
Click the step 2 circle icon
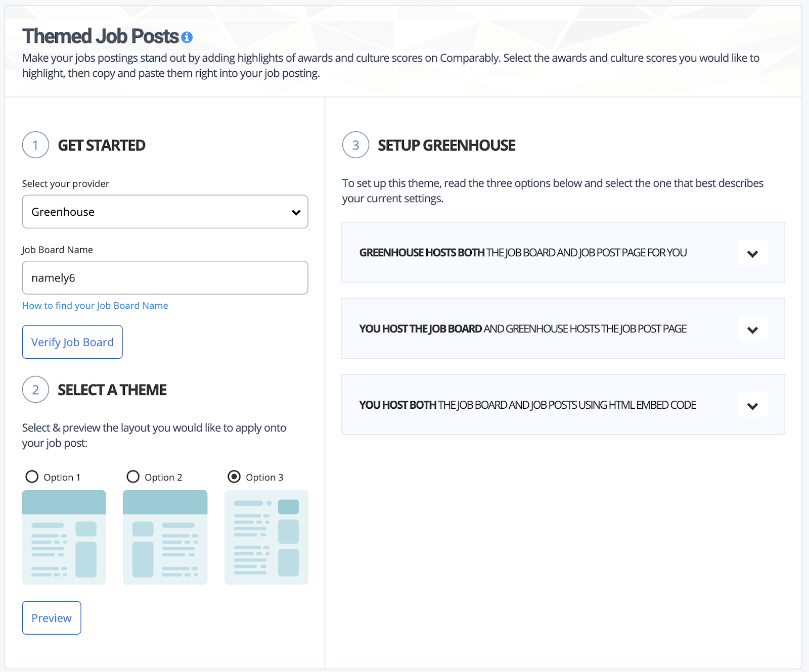pos(35,390)
